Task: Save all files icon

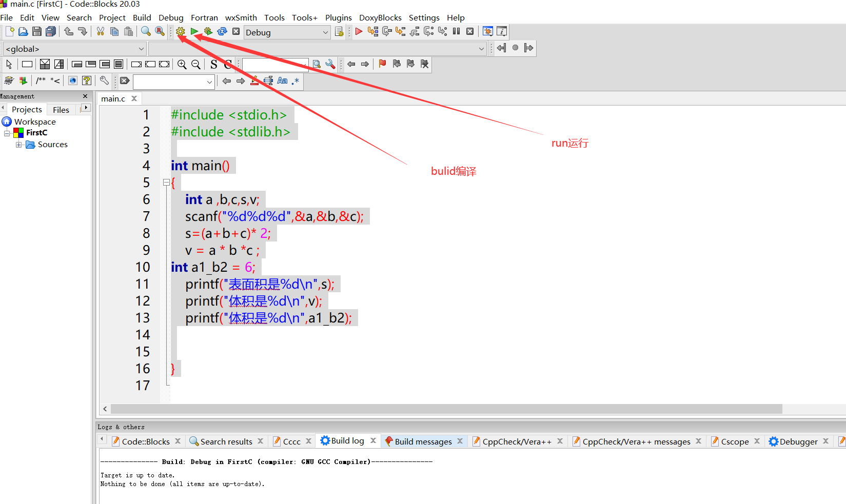Action: pos(51,32)
